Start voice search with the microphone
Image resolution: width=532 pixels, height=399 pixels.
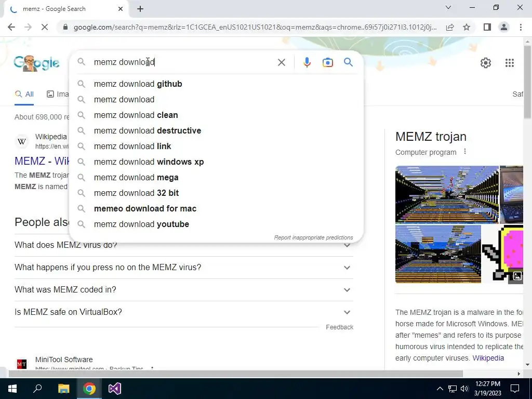307,62
